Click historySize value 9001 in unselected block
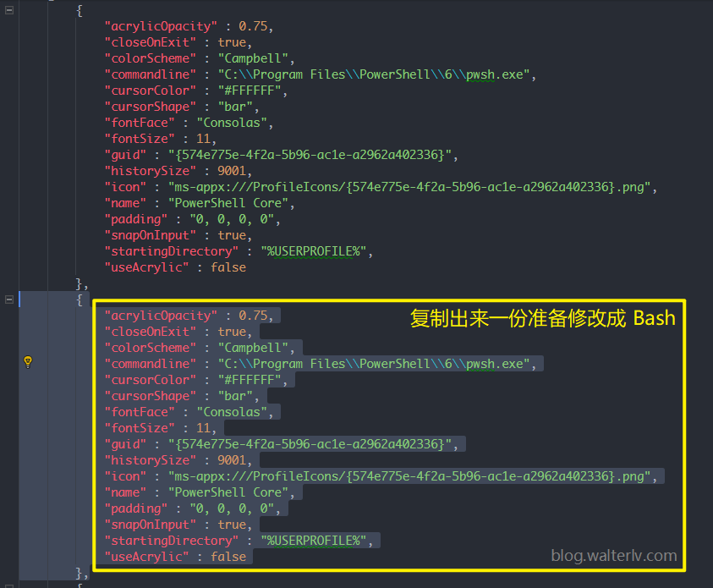 (232, 171)
